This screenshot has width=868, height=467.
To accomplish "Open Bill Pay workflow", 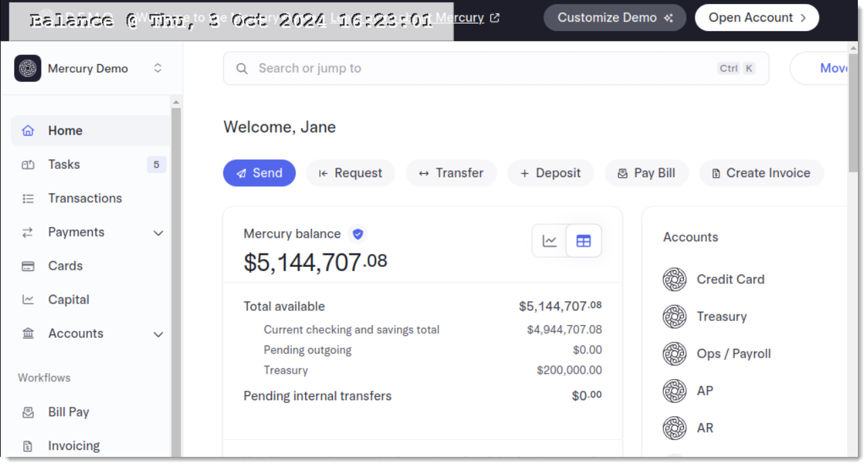I will (x=68, y=412).
